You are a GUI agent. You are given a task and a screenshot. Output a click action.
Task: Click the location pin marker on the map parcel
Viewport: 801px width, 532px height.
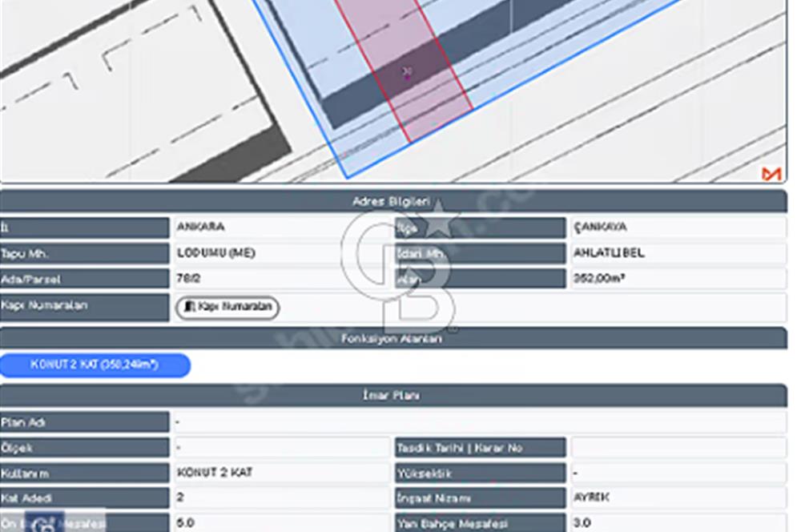coord(407,74)
